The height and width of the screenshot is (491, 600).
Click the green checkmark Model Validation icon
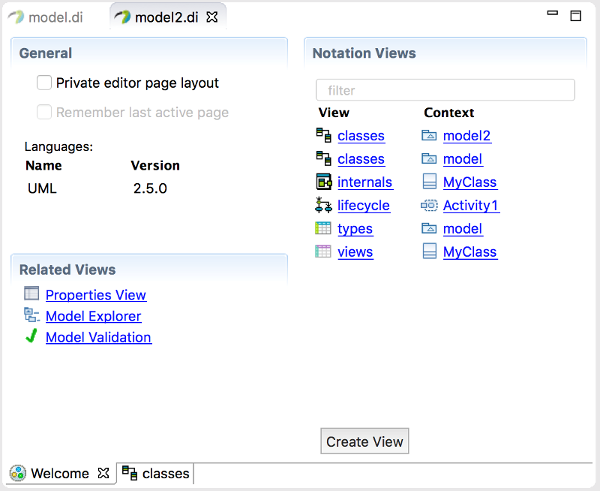31,336
